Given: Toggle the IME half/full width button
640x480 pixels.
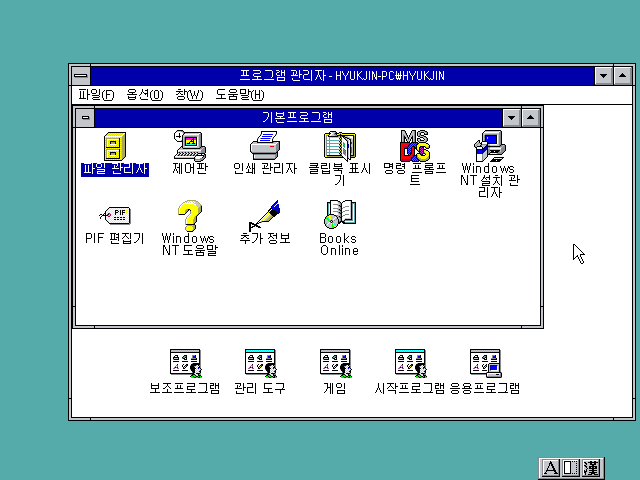Looking at the screenshot, I should tap(571, 468).
